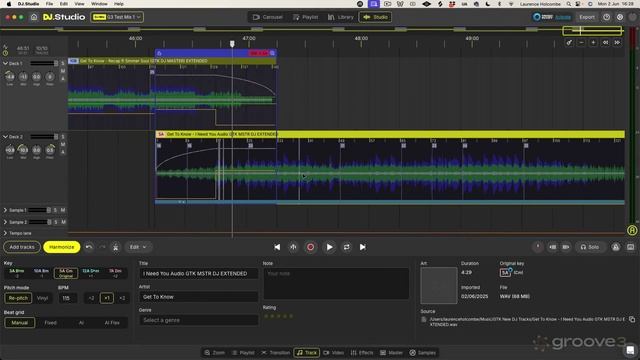Collapse the Deck 1 lane
The image size is (640, 360).
tap(5, 63)
